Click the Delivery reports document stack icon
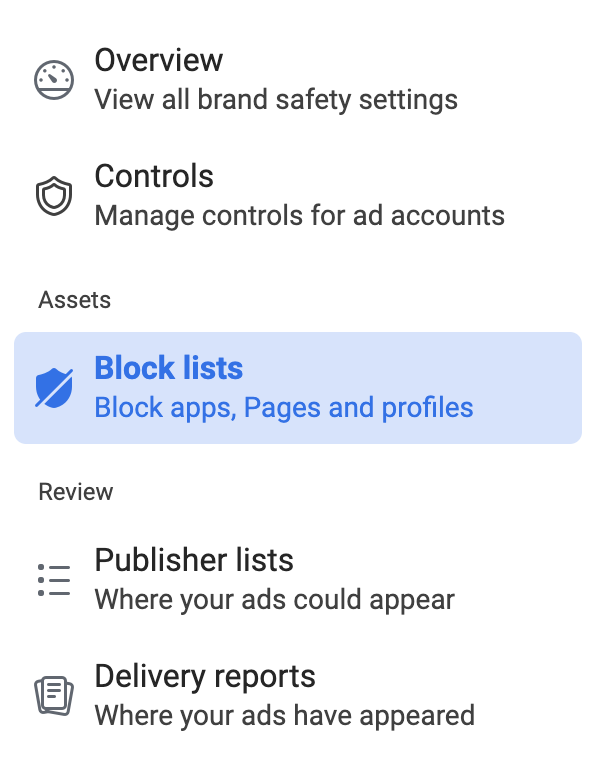The height and width of the screenshot is (784, 596). point(54,696)
